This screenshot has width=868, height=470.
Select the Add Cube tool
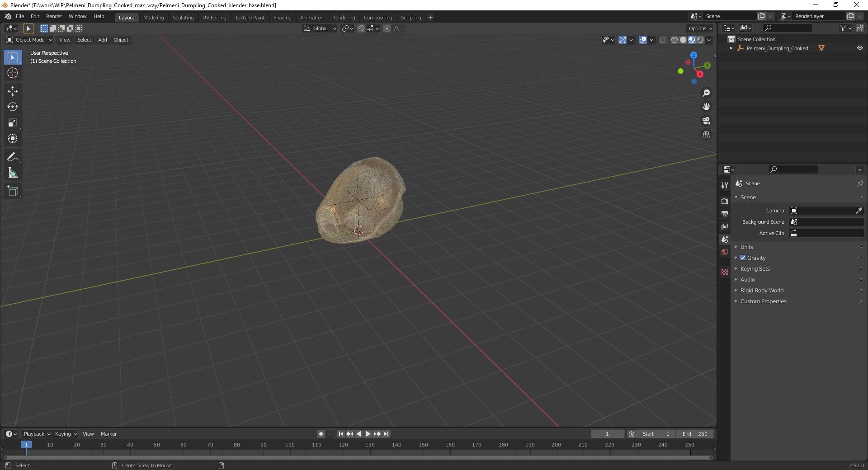13,191
